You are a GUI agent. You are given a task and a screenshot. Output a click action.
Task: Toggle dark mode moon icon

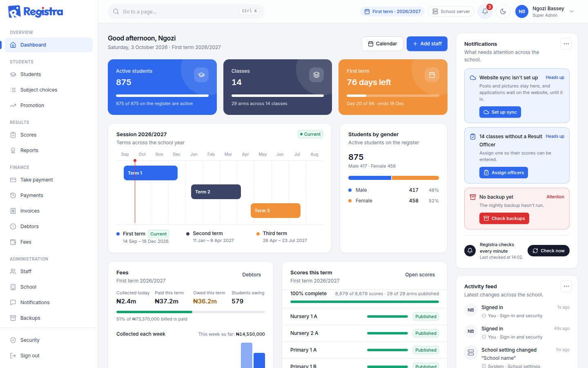[x=503, y=11]
